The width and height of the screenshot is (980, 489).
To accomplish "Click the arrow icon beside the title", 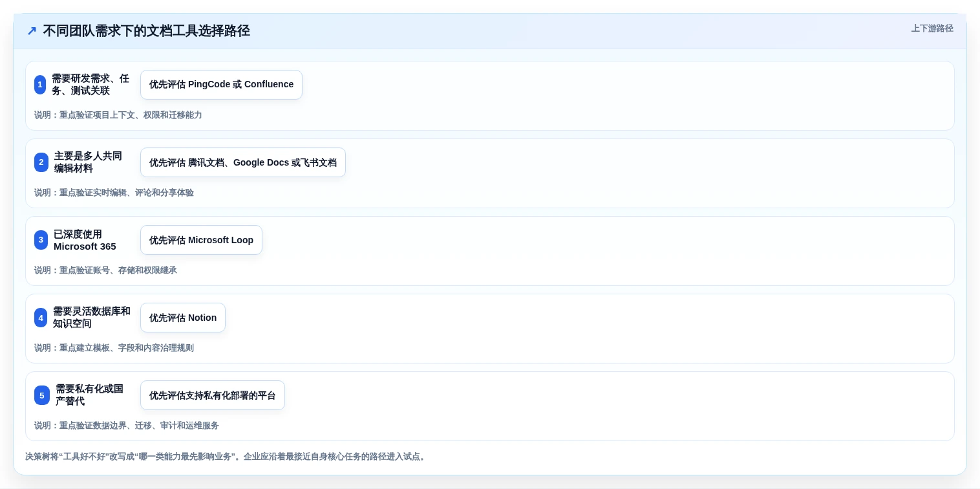I will [32, 31].
